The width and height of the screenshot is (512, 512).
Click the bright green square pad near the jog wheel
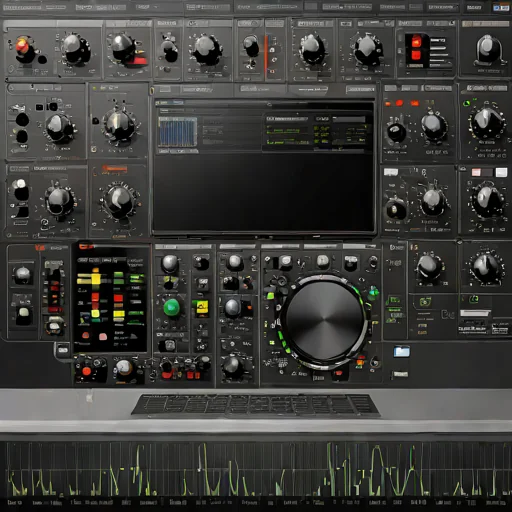(270, 295)
